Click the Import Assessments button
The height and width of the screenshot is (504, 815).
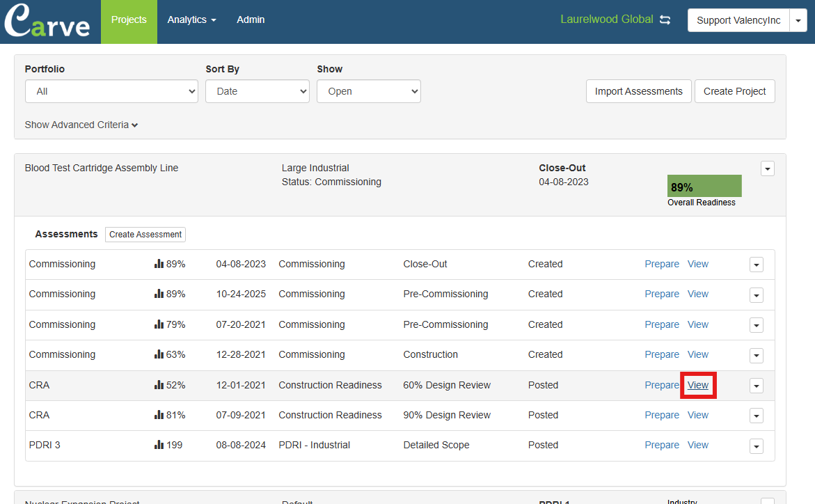click(638, 91)
